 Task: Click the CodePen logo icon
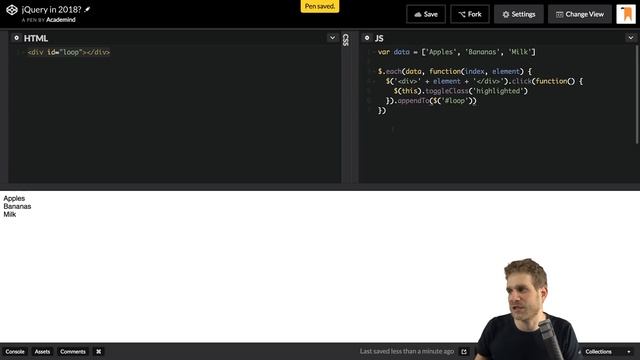point(11,10)
